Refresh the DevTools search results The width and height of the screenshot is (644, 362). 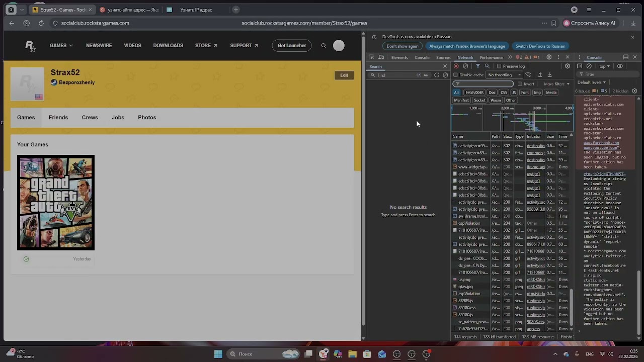coord(437,75)
